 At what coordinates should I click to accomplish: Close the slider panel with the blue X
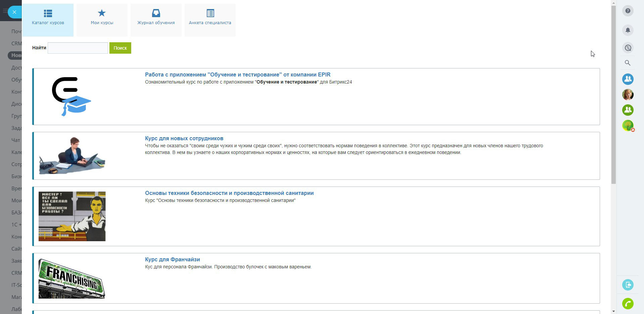pyautogui.click(x=14, y=12)
